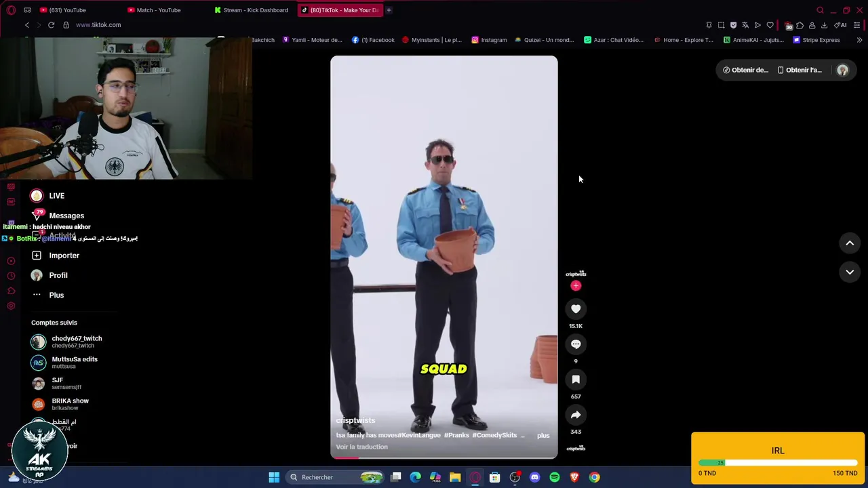Viewport: 868px width, 488px height.
Task: Open the site security lock icon
Action: click(x=66, y=25)
